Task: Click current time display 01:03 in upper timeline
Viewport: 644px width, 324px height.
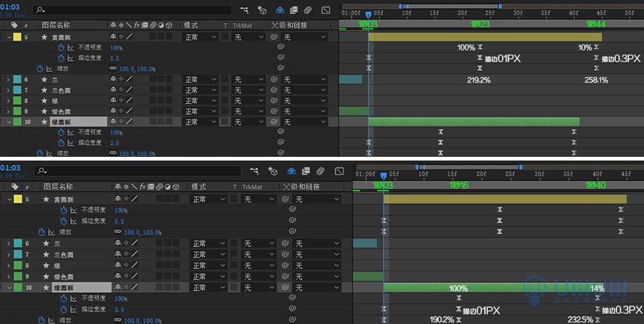Action: (x=10, y=7)
